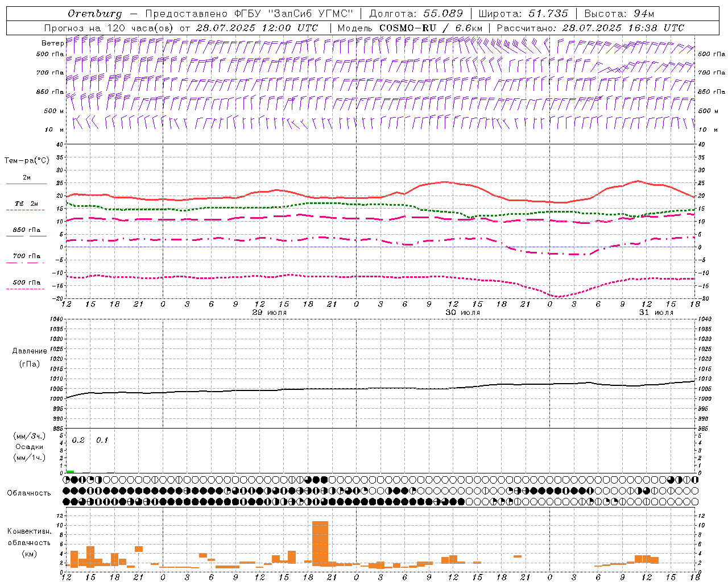Click the 'Ветер' wind section label
Screen dimensions: 728x582
point(52,43)
